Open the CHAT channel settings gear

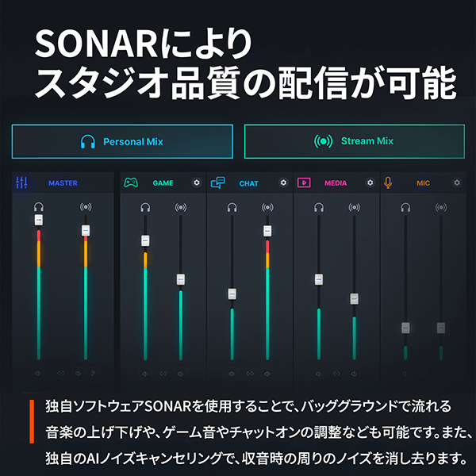point(283,182)
